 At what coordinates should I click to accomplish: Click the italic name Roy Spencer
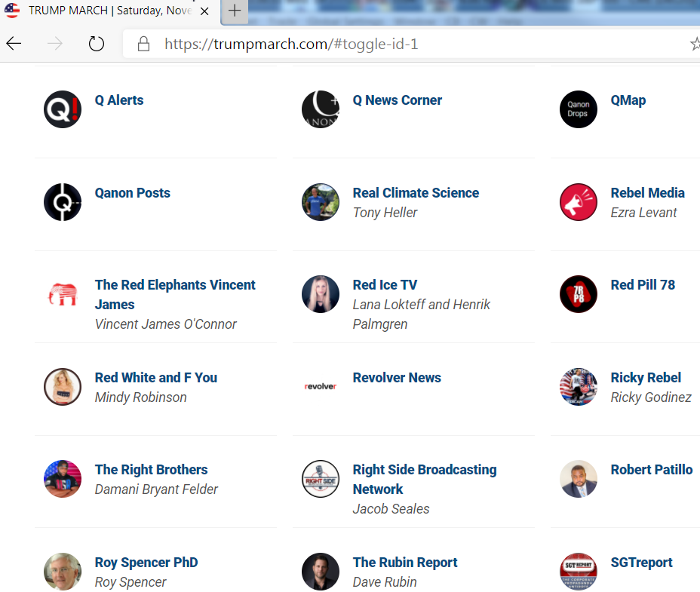coord(130,582)
